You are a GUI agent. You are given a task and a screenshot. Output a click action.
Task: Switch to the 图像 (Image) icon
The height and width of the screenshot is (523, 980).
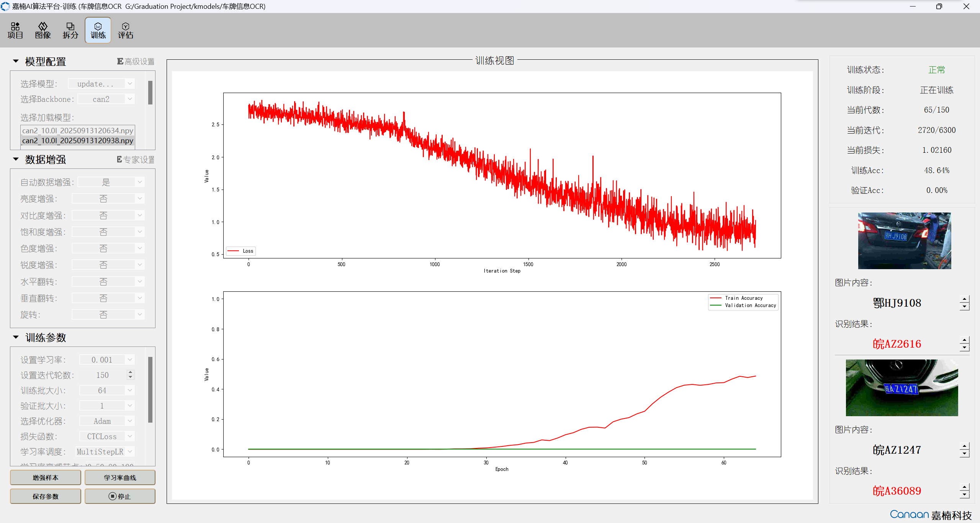(x=43, y=30)
